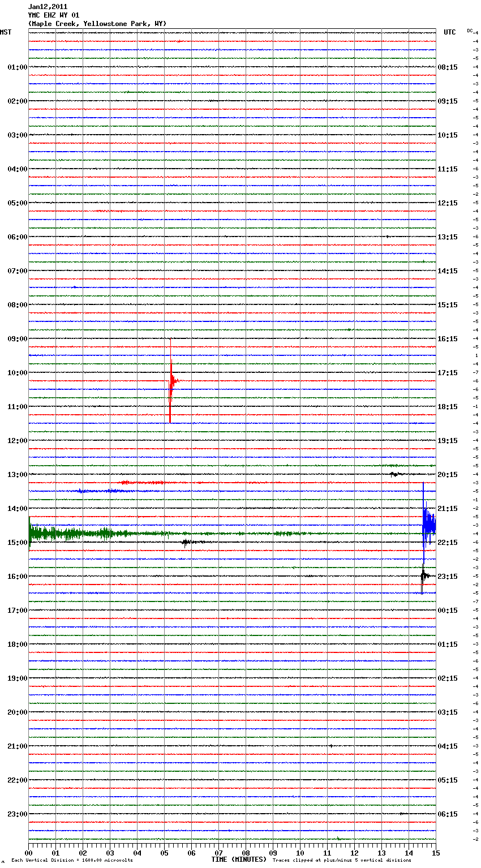The image size is (481, 868).
Task: Select the '13:00' MST time label
Action: tap(18, 475)
